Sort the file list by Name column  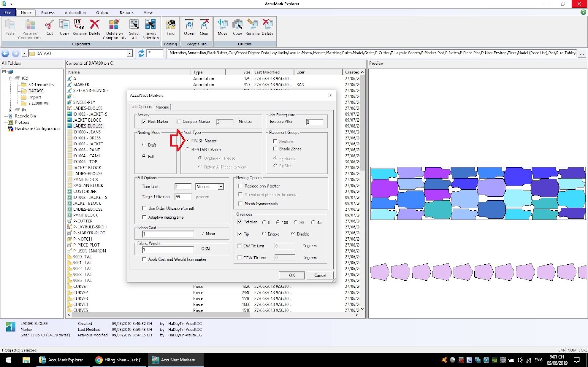pos(129,72)
